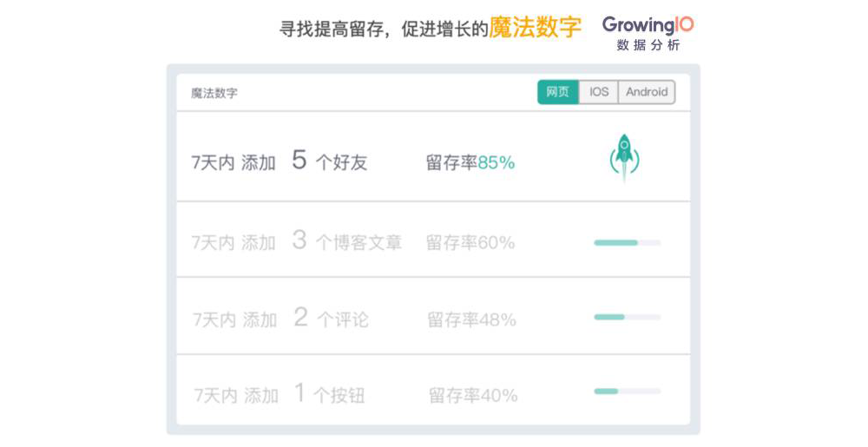Click the progress bar for 48% retention
The image size is (868, 447).
point(627,317)
